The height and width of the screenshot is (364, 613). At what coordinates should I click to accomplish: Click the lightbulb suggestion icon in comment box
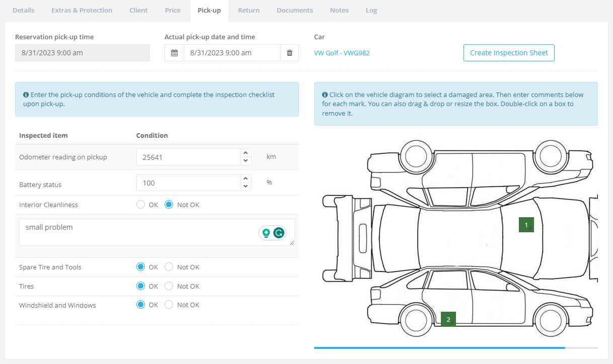click(266, 233)
